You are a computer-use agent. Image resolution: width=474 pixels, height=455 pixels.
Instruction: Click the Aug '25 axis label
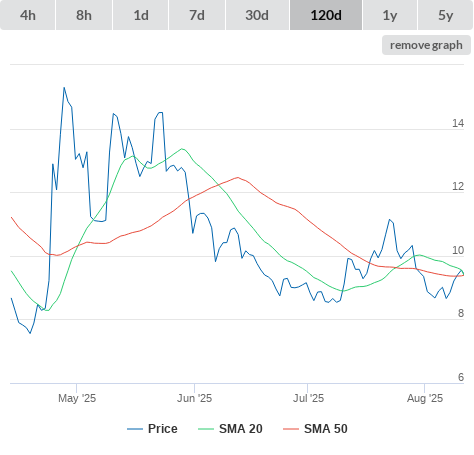(425, 398)
